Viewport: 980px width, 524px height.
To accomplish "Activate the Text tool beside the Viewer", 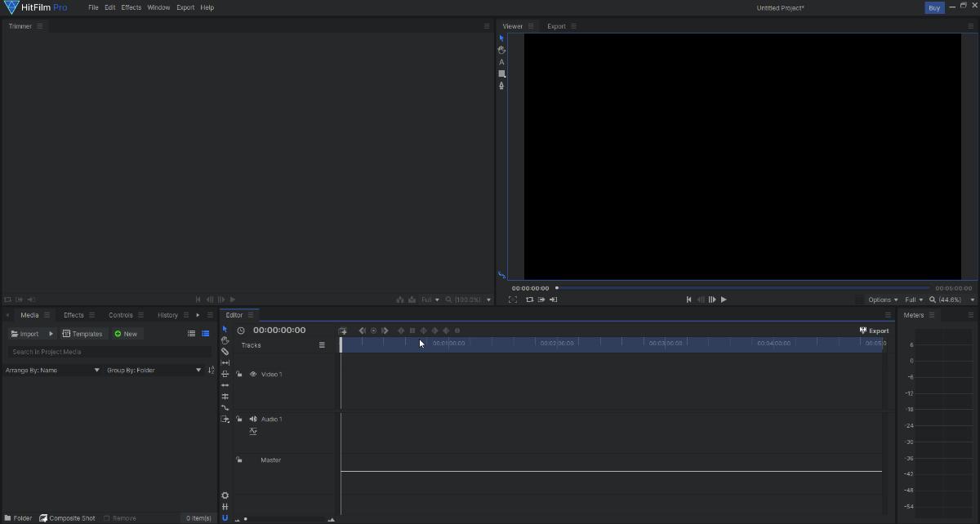I will coord(501,61).
